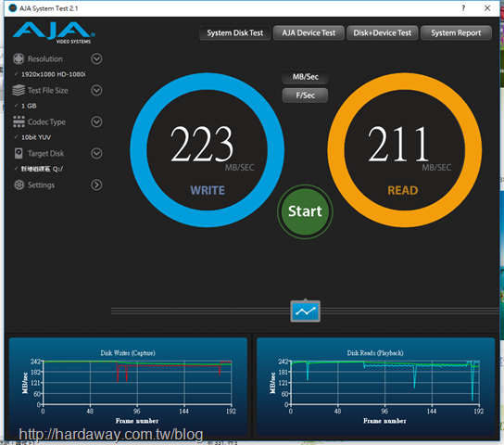Click the Settings label
Viewport: 504px width, 445px height.
pos(41,184)
